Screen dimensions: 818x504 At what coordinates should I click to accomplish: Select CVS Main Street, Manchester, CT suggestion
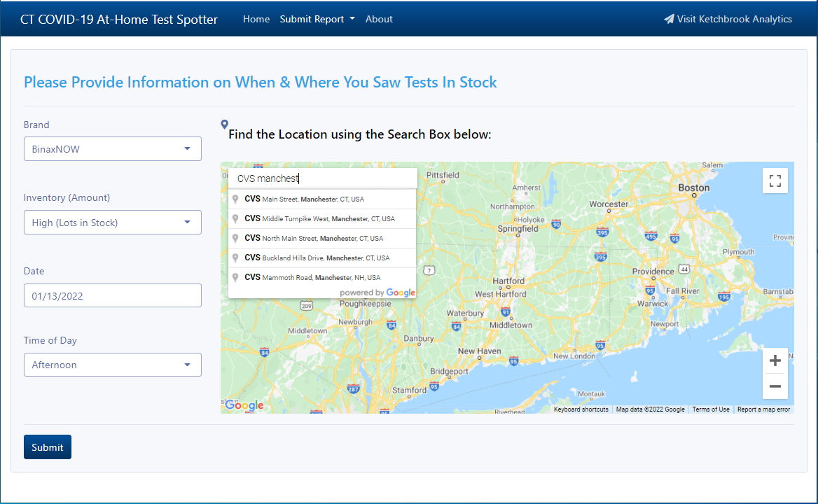pos(322,199)
